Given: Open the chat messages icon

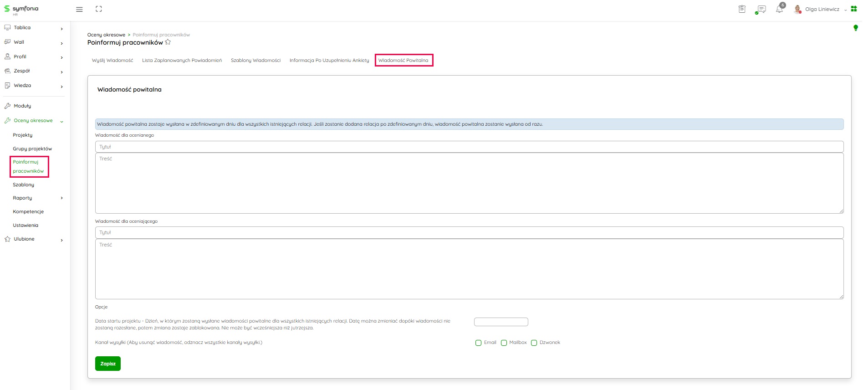Looking at the screenshot, I should click(761, 9).
